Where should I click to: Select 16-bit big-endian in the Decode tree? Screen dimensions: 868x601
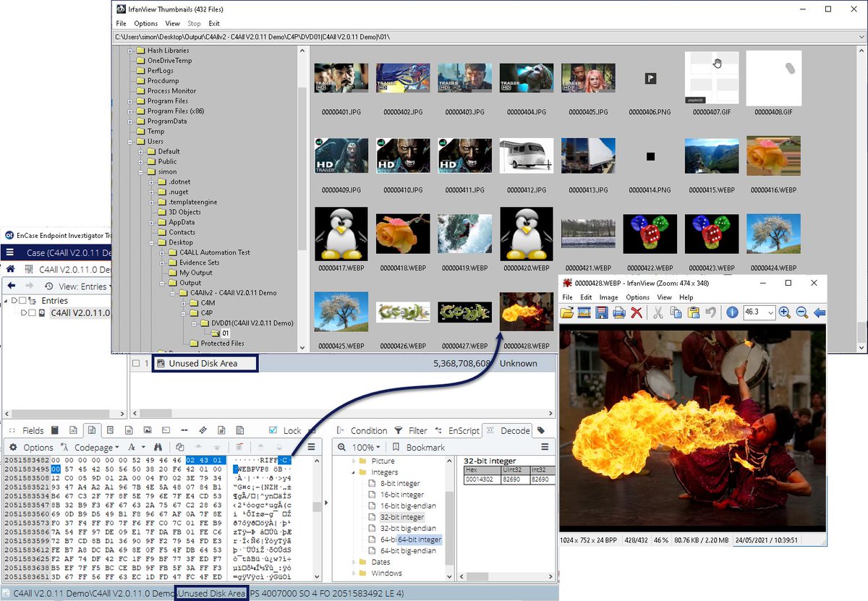[x=407, y=506]
